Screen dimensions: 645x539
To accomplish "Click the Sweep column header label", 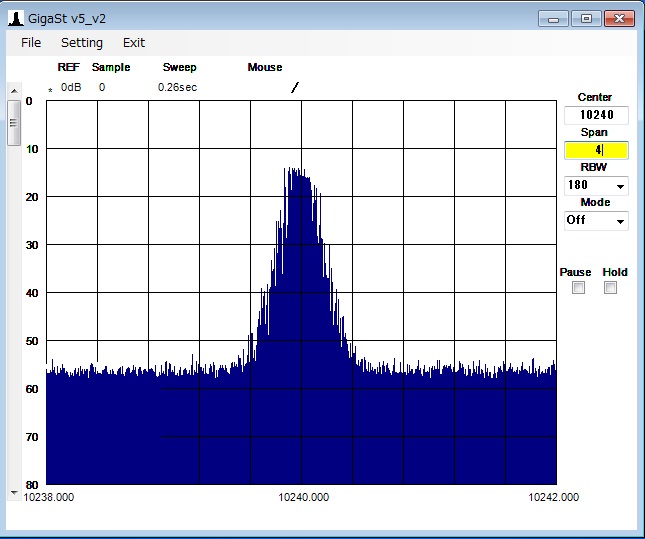I will click(179, 67).
